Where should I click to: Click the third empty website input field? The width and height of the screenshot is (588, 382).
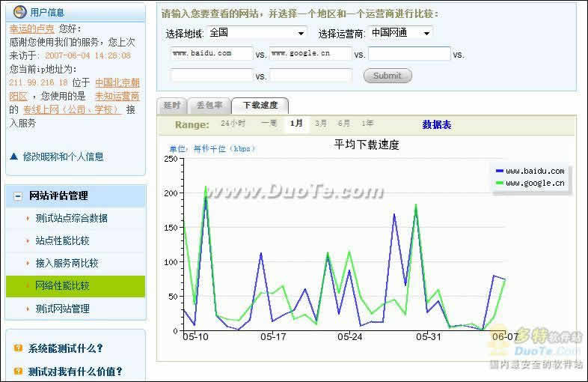click(x=409, y=53)
